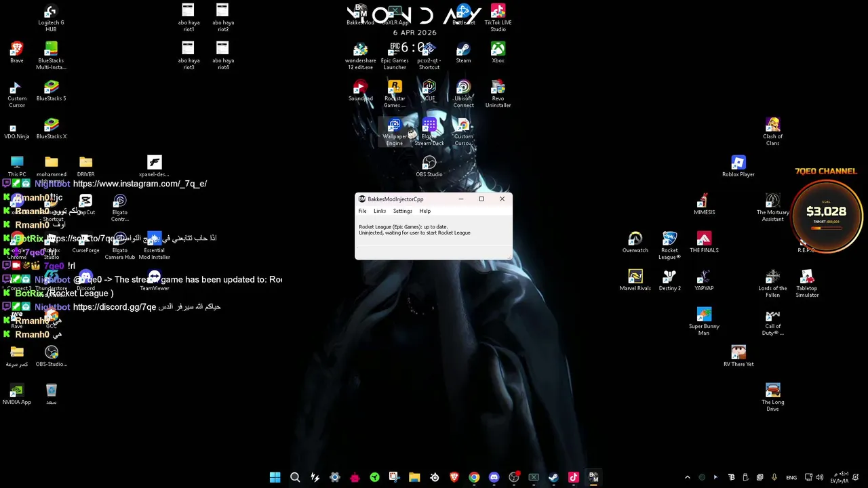Open the TikTok icon in the taskbar

573,477
